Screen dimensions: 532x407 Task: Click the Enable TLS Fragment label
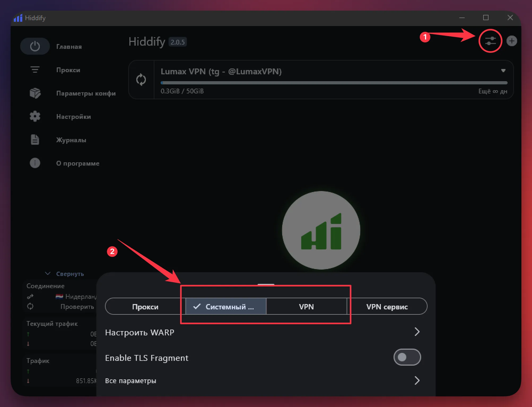[147, 358]
